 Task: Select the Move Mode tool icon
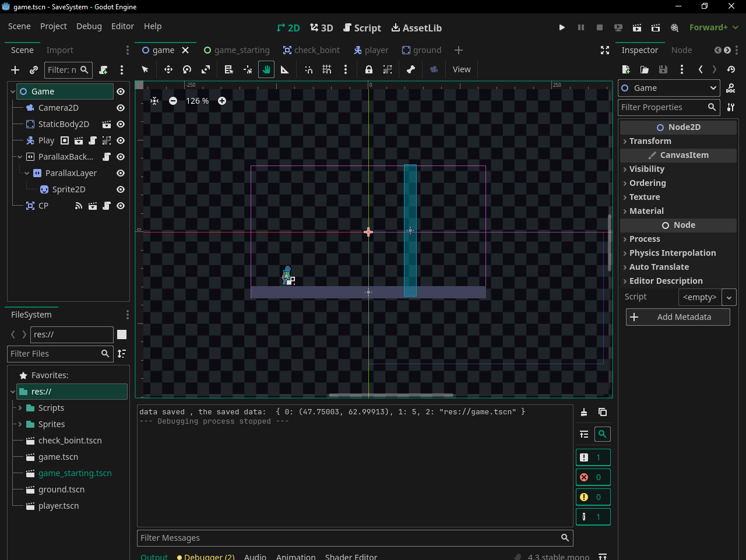click(168, 69)
